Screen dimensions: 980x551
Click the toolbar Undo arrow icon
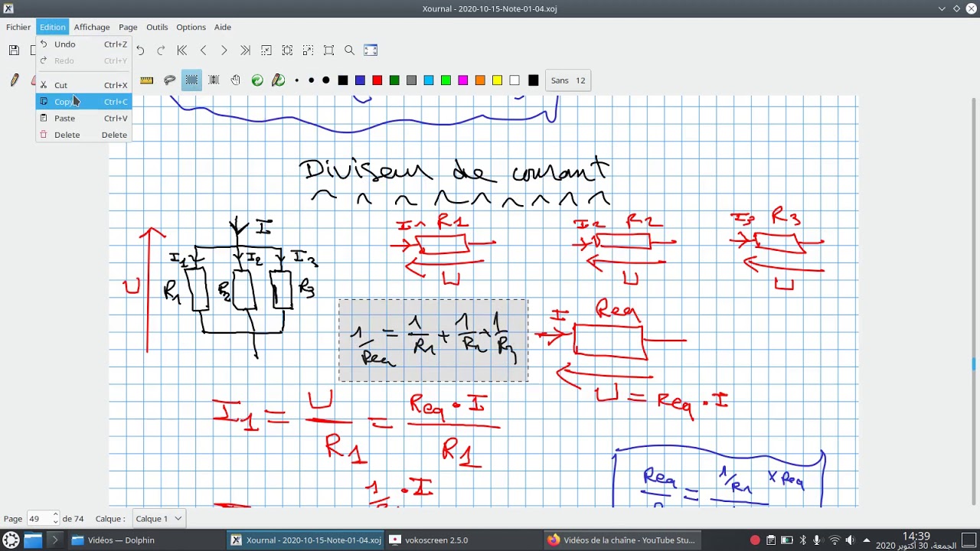(x=140, y=51)
